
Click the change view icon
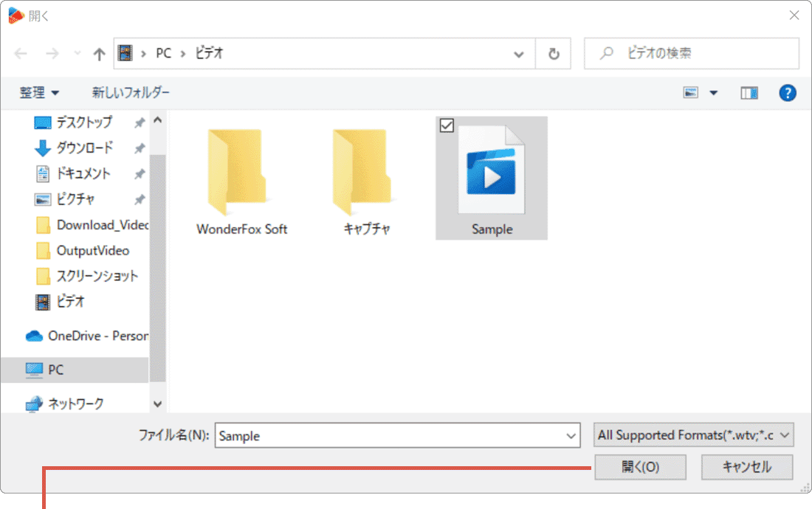click(692, 93)
